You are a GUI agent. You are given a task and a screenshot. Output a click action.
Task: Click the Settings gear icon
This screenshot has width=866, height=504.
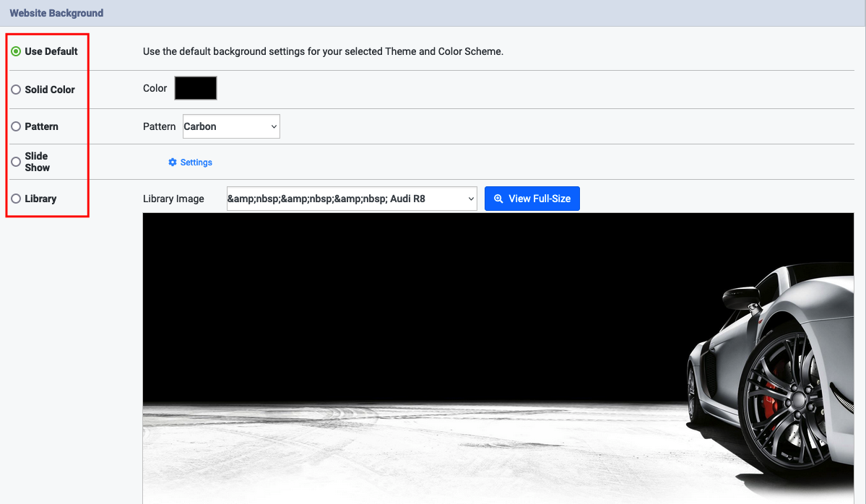[172, 162]
